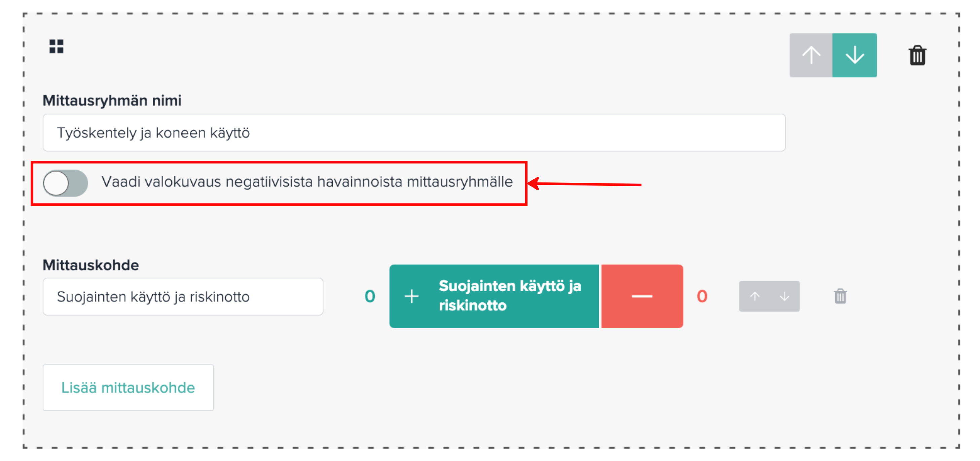980x461 pixels.
Task: Move measurement group up with grey arrow
Action: pyautogui.click(x=811, y=55)
